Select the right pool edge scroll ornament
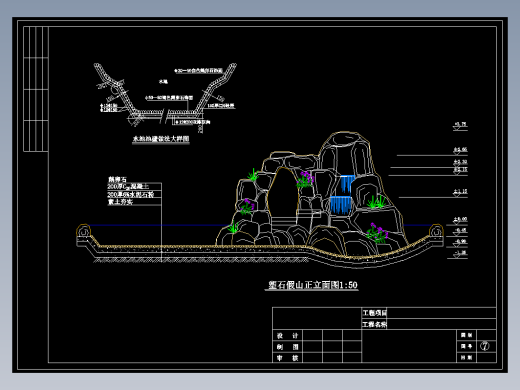 click(x=436, y=231)
